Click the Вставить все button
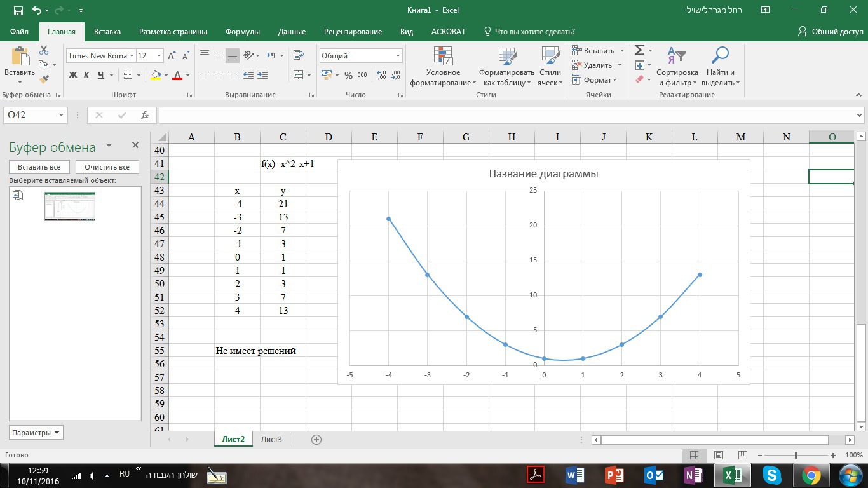The height and width of the screenshot is (488, 868). [39, 167]
